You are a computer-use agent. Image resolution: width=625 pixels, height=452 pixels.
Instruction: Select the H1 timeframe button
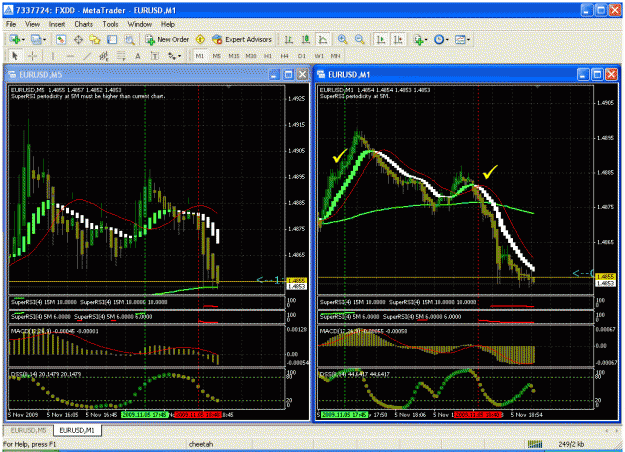tap(268, 56)
